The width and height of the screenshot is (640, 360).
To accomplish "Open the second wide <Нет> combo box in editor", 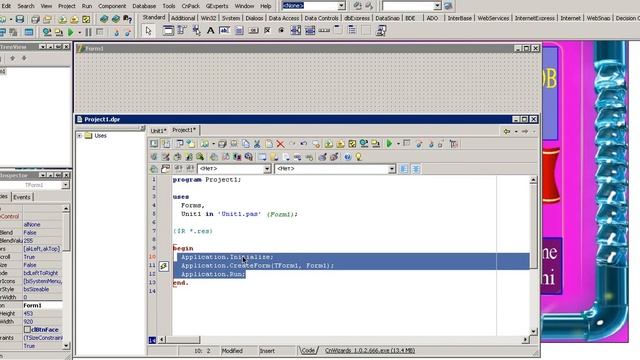I will tap(391, 169).
